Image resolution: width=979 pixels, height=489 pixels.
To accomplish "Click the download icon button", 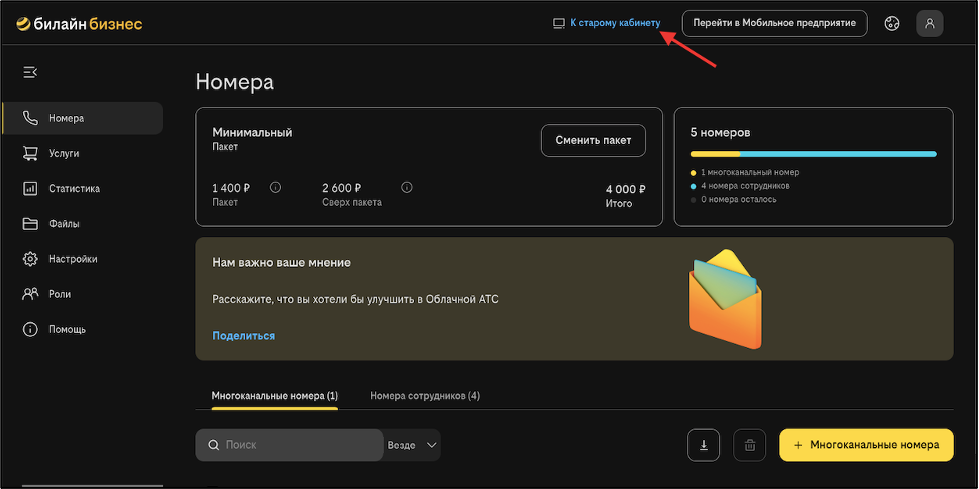I will point(704,445).
